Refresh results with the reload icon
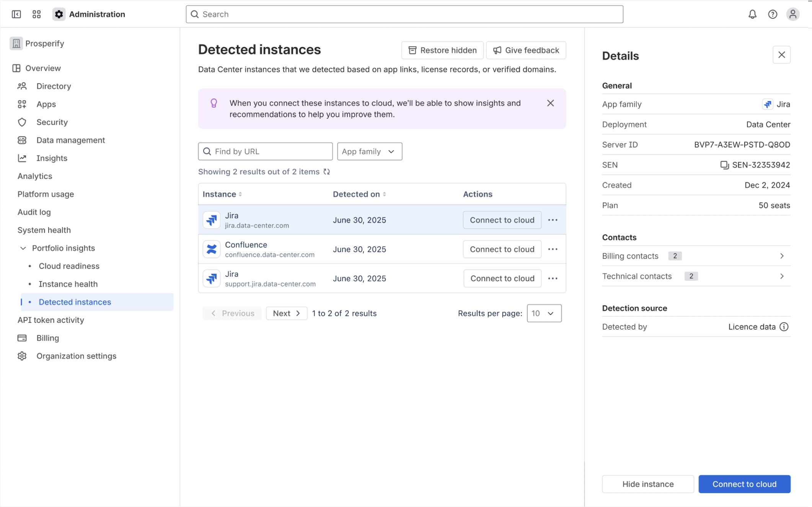This screenshot has height=507, width=812. pyautogui.click(x=326, y=172)
